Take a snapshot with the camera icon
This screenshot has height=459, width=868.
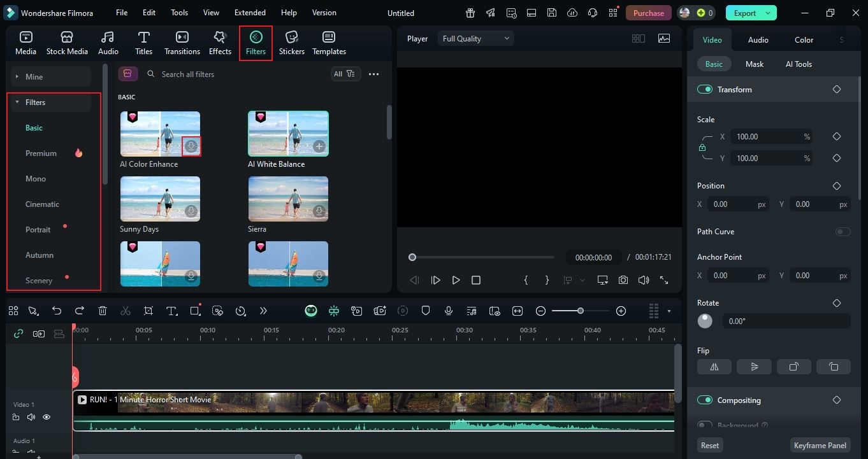coord(623,279)
